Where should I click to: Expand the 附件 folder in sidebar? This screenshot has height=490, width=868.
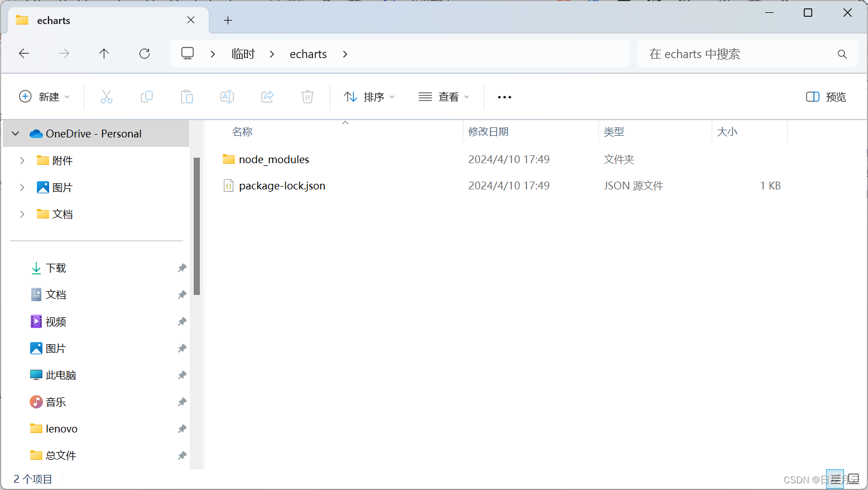22,160
